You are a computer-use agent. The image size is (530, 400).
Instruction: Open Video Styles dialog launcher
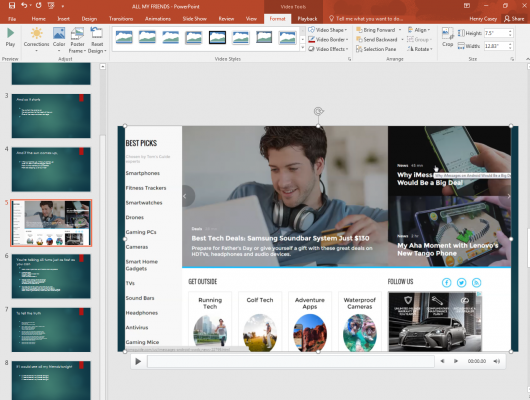tap(350, 59)
